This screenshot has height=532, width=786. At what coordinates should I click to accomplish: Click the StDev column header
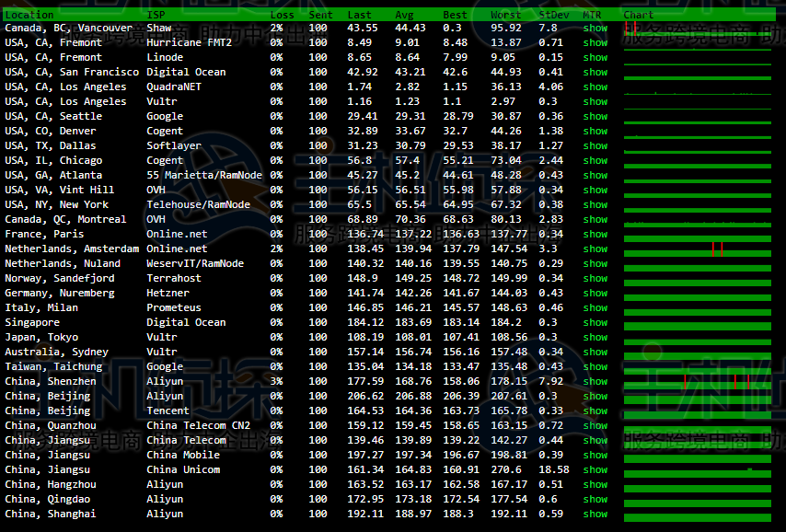pos(553,15)
